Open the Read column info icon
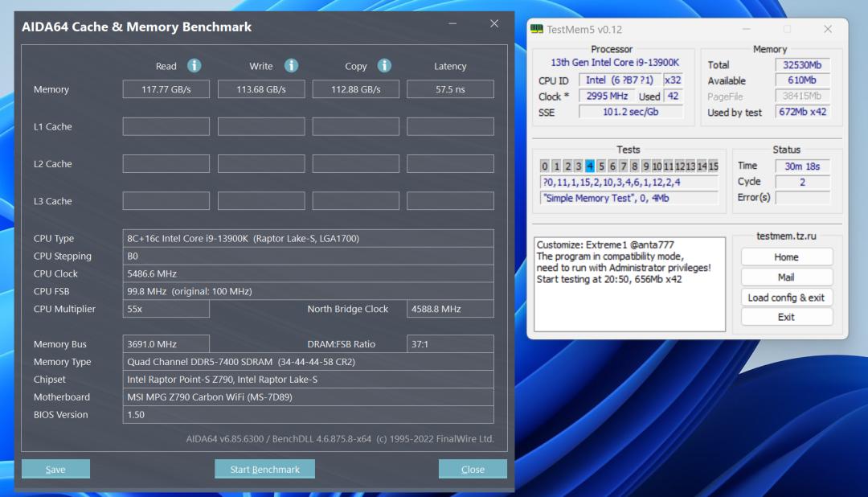The height and width of the screenshot is (497, 868). 193,66
